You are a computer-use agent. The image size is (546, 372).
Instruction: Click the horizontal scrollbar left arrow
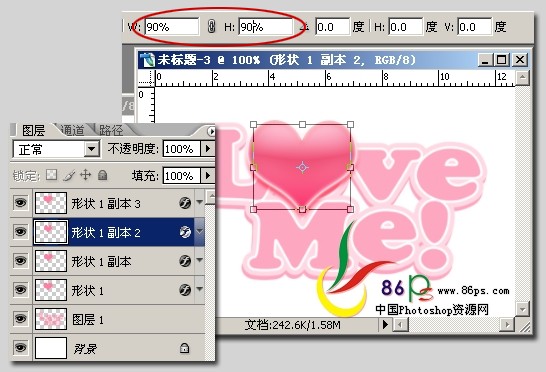pos(400,325)
